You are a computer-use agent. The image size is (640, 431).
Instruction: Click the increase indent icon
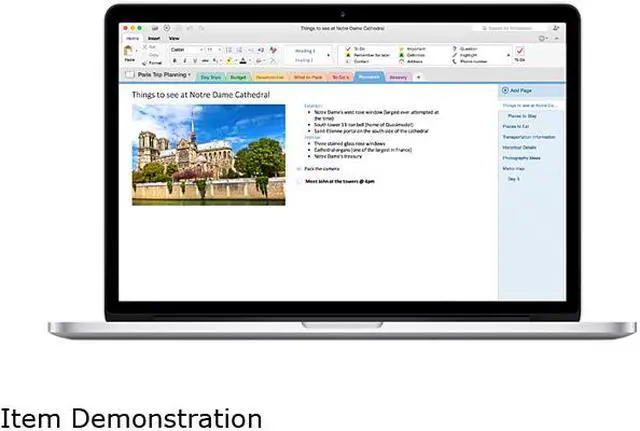click(x=261, y=50)
